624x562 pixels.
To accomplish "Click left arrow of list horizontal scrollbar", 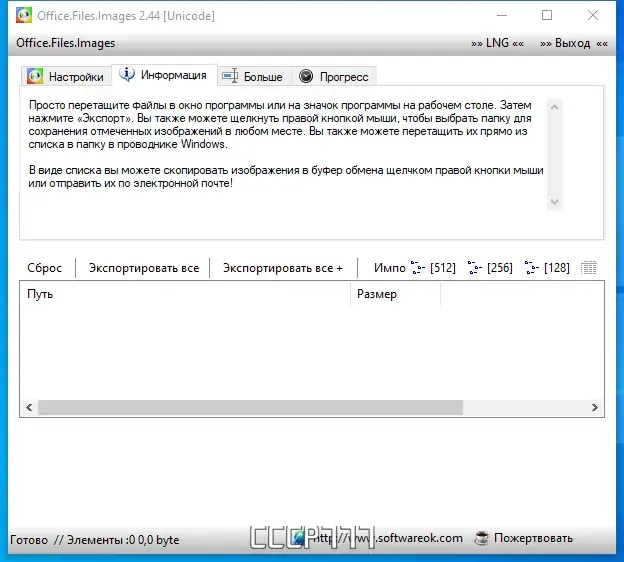I will click(29, 407).
